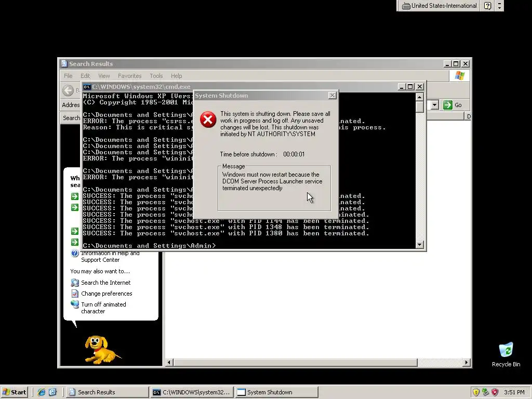
Task: Click the green Go button
Action: pyautogui.click(x=453, y=105)
